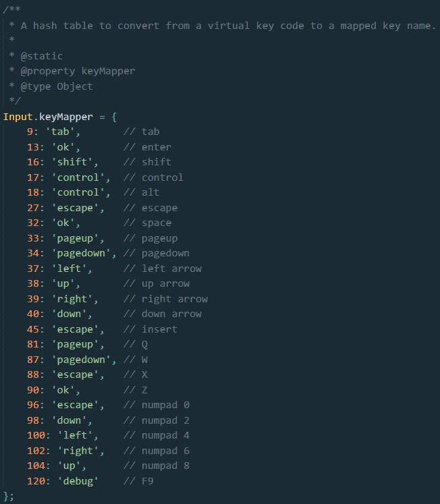Click the '// numpad 6' comment
440x504 pixels.
tap(157, 451)
